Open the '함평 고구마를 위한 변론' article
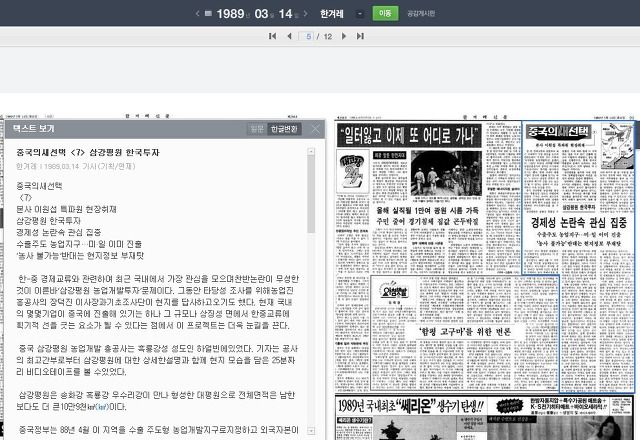640x440 pixels. pos(465,331)
